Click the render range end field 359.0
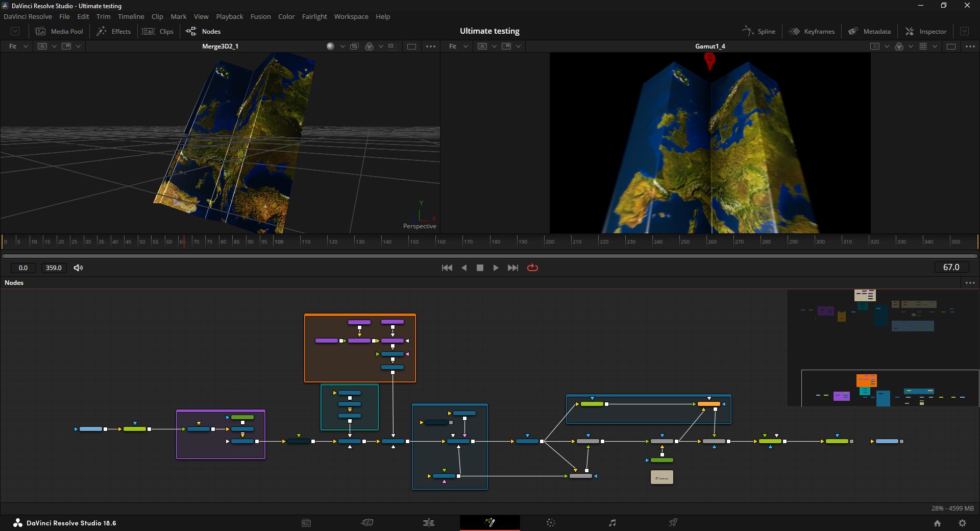This screenshot has height=531, width=980. pyautogui.click(x=54, y=268)
